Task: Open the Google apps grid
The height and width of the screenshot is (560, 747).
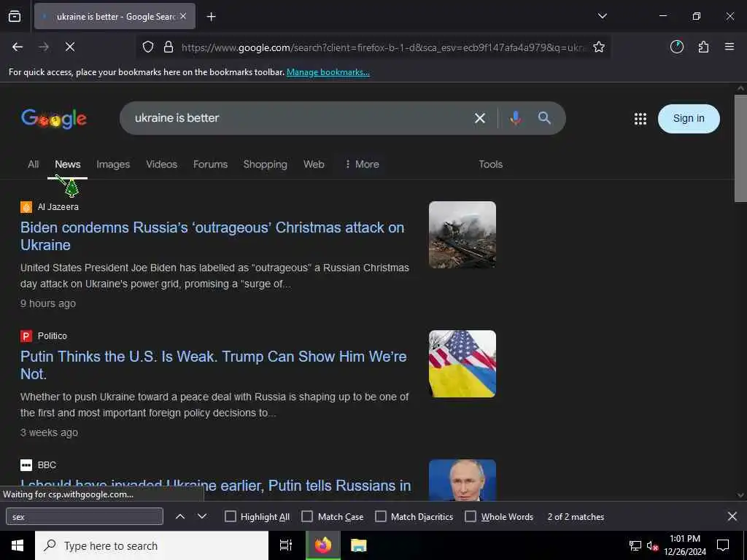Action: click(640, 119)
